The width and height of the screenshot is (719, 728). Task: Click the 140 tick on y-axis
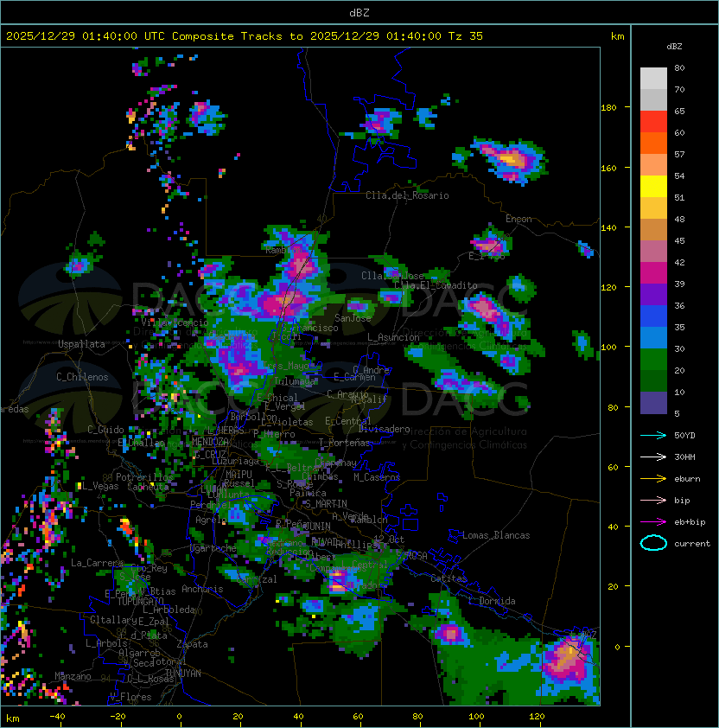pyautogui.click(x=608, y=228)
